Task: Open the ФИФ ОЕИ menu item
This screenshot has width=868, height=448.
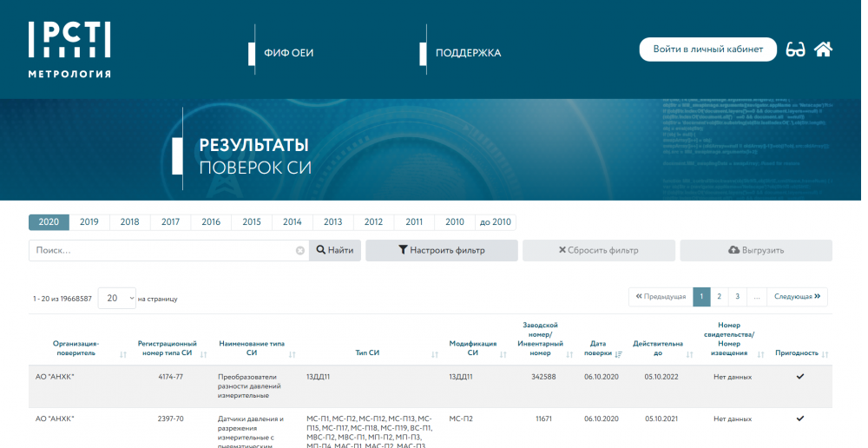Action: point(288,53)
